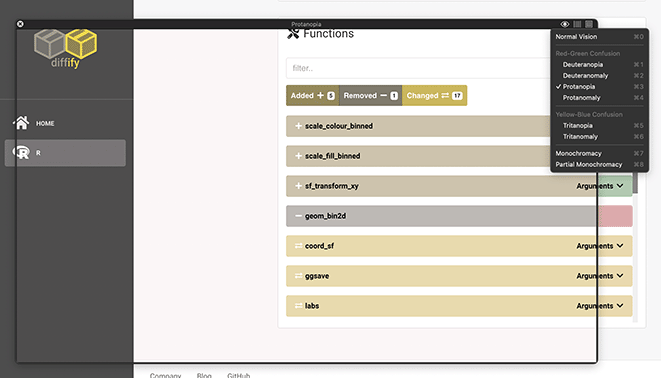The height and width of the screenshot is (378, 661).
Task: Click the vertical split view icon in overlay bar
Action: point(577,24)
